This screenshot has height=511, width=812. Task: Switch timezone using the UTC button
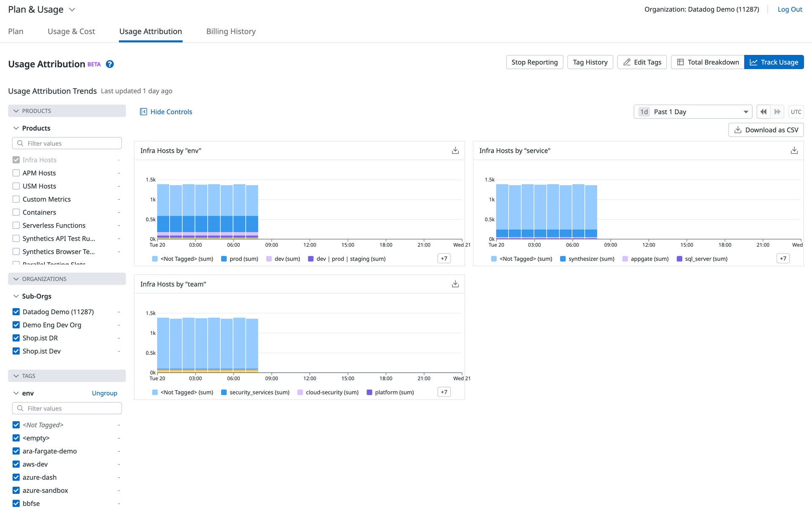coord(796,111)
